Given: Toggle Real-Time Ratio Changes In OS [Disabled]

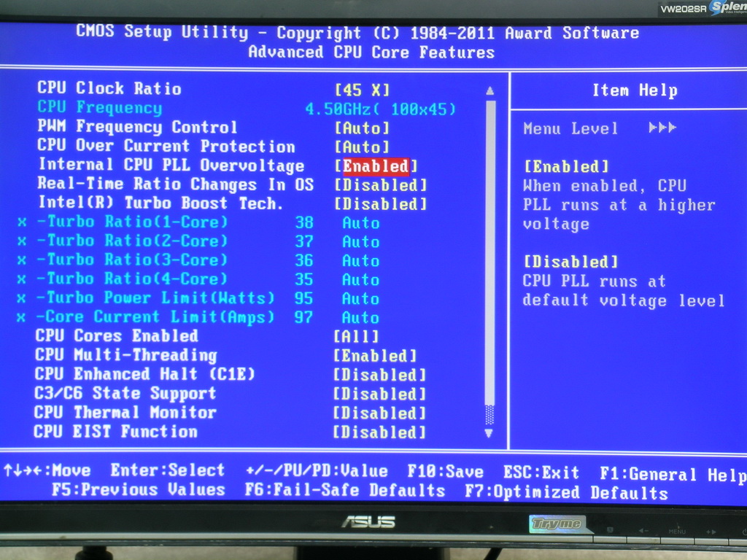Looking at the screenshot, I should pyautogui.click(x=381, y=184).
